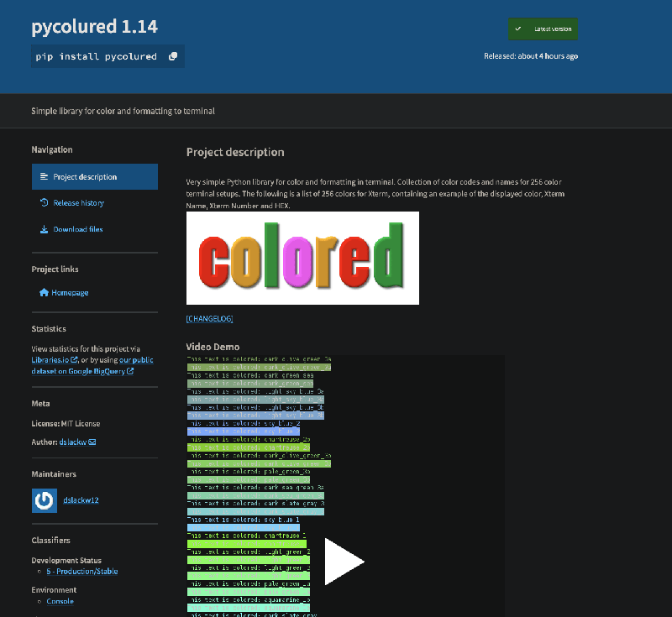Screen dimensions: 672x617
Task: Click the Development Status label
Action: tap(66, 561)
